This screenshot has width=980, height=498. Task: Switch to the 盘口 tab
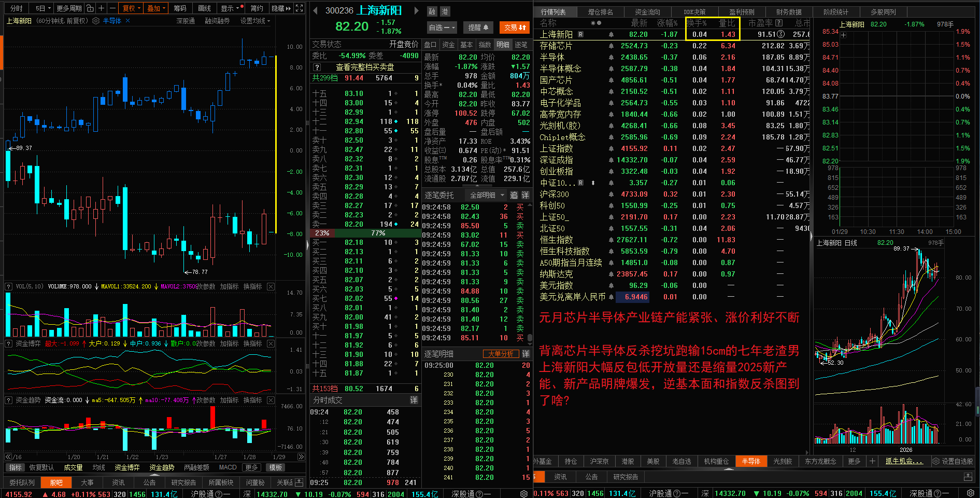pos(431,45)
